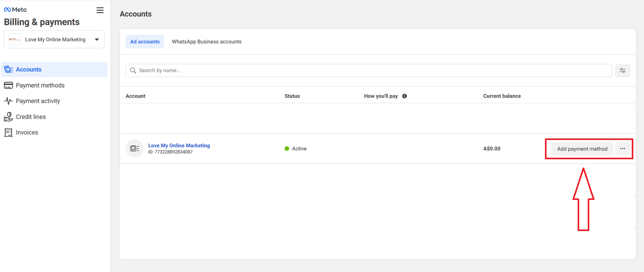Click the Payment methods card icon
Viewport: 644px width, 272px height.
(8, 85)
